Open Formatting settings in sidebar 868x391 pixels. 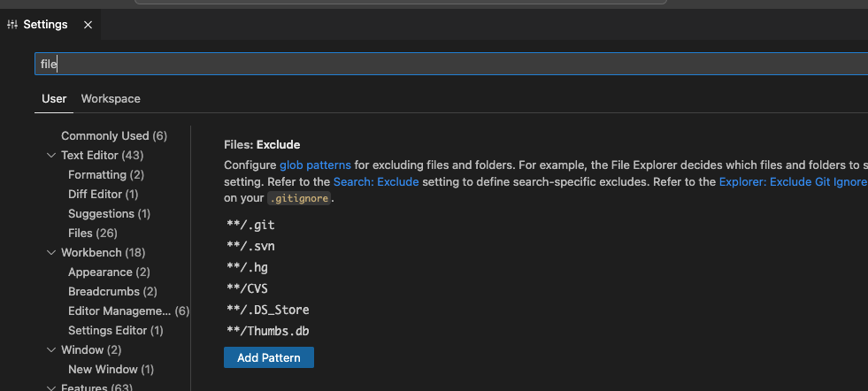(x=105, y=175)
